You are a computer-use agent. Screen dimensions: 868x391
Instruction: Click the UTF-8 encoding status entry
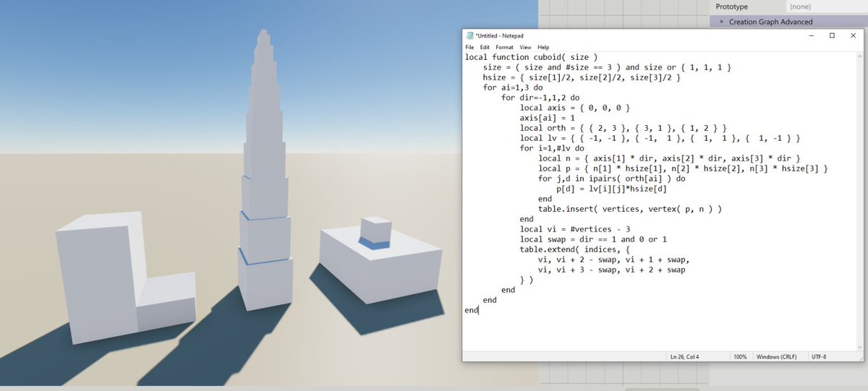tap(819, 357)
